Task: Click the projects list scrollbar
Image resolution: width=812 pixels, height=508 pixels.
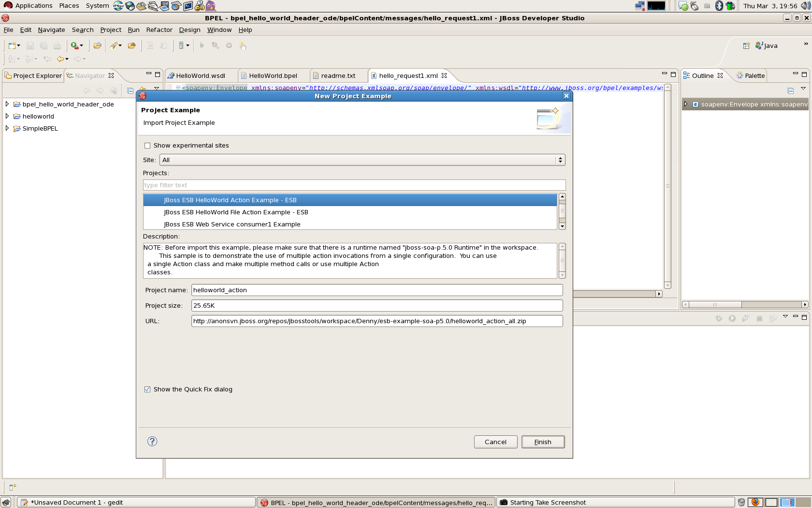Action: coord(562,211)
